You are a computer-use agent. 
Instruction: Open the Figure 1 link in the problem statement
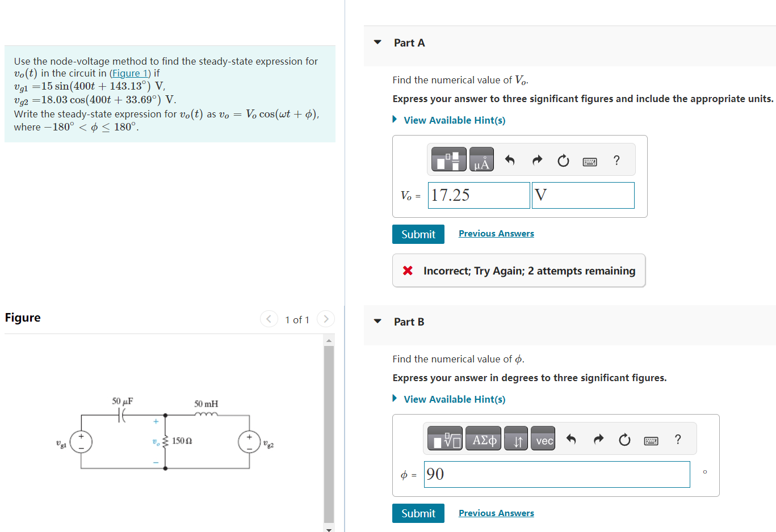[x=130, y=73]
